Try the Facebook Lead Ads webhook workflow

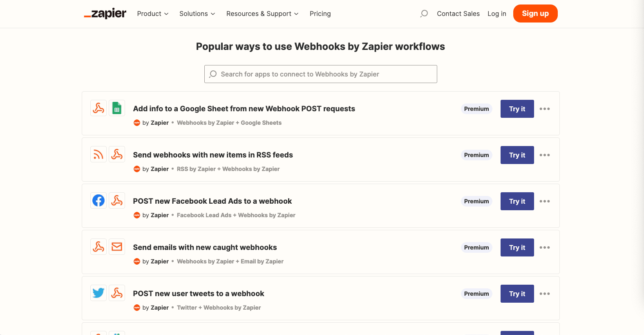pyautogui.click(x=517, y=201)
